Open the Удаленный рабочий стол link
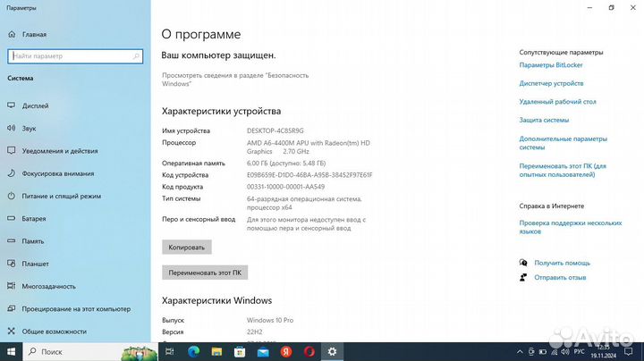Image resolution: width=644 pixels, height=361 pixels. (x=557, y=102)
